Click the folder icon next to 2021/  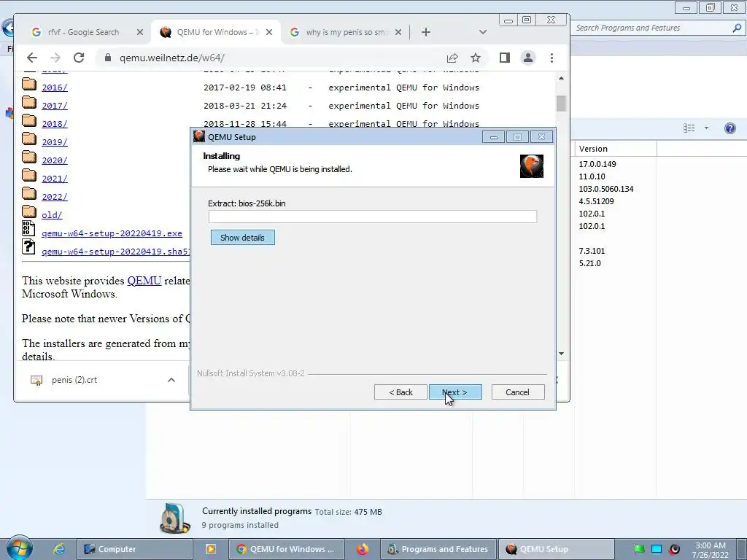point(29,175)
